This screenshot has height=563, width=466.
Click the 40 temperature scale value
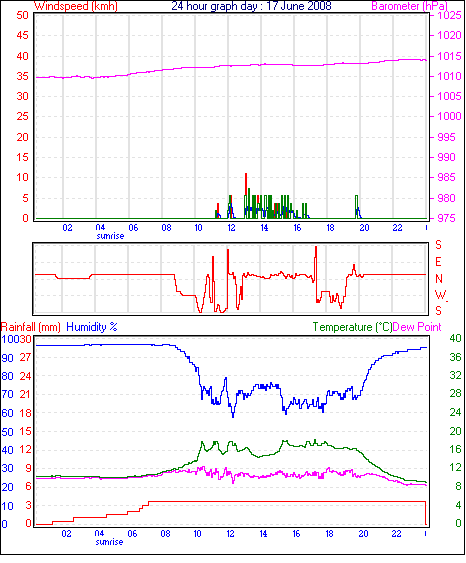pos(456,338)
